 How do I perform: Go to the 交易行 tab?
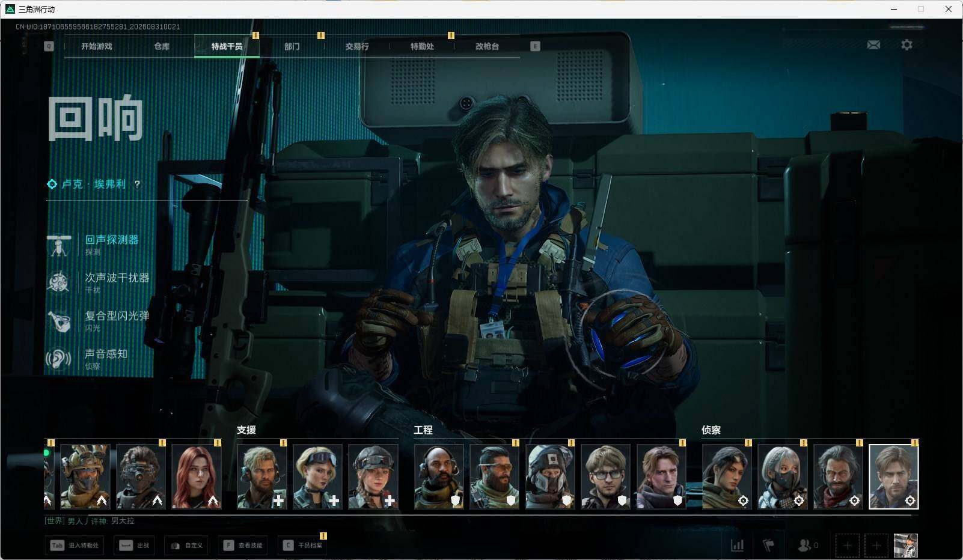[357, 46]
